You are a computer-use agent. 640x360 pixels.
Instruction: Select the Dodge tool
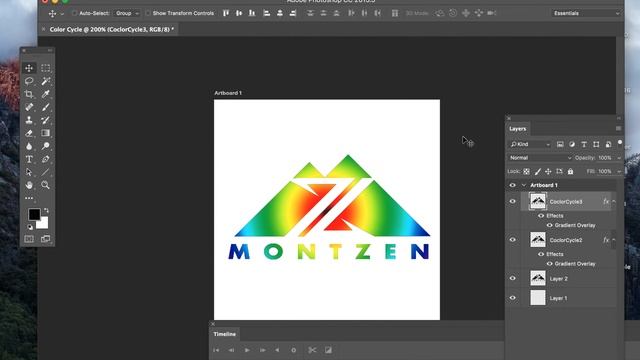pyautogui.click(x=45, y=146)
